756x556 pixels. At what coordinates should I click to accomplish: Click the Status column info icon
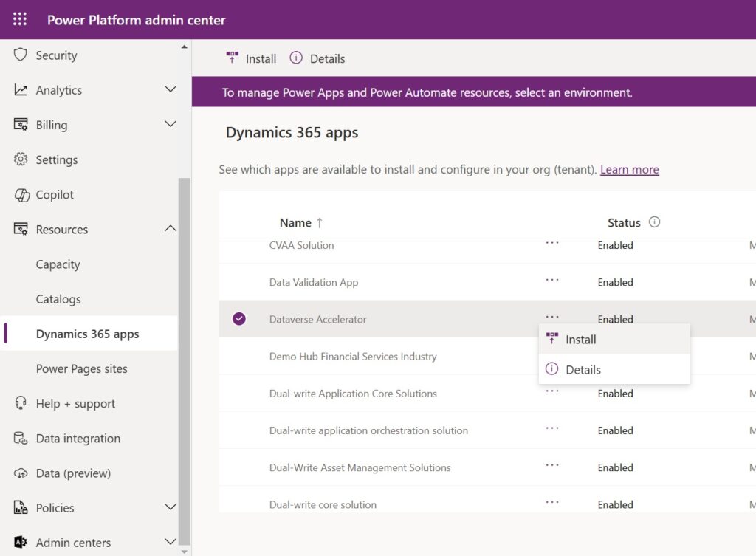[654, 222]
